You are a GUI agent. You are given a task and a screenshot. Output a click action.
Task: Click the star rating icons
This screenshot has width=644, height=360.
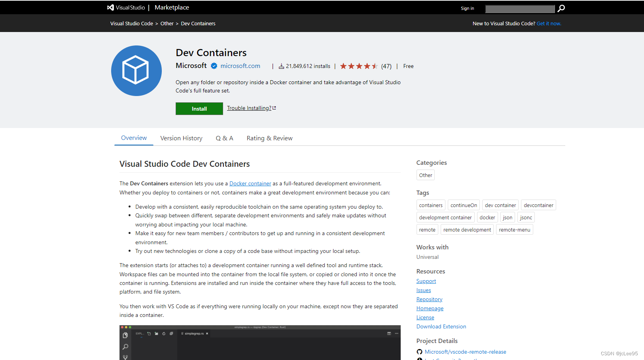pos(359,66)
